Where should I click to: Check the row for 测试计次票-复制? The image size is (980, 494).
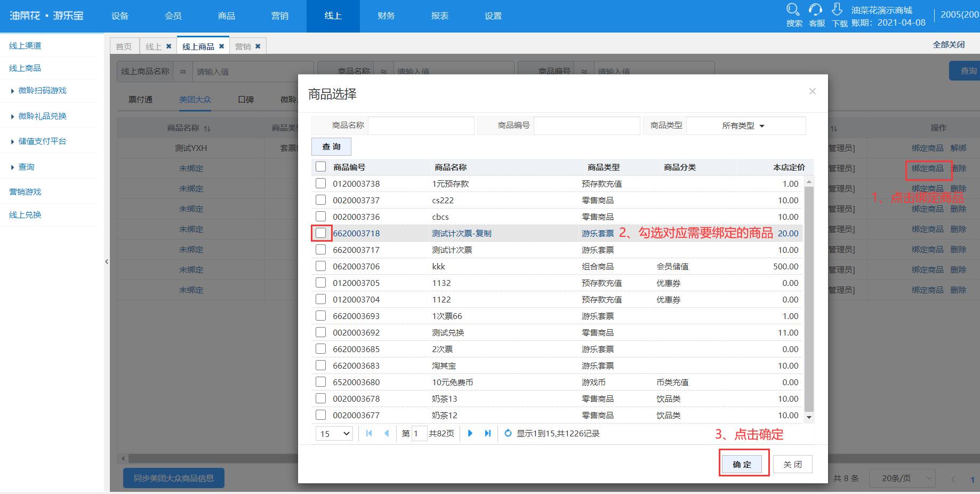click(320, 233)
